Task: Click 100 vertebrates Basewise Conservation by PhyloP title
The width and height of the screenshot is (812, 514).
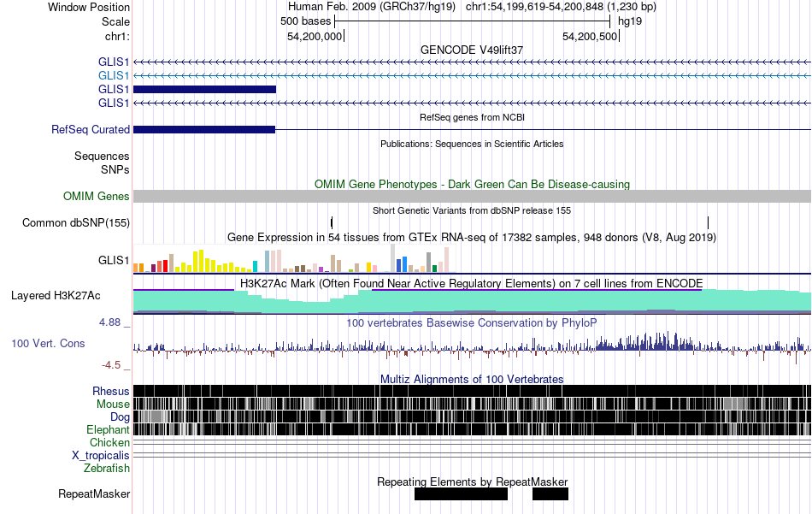Action: click(x=472, y=322)
